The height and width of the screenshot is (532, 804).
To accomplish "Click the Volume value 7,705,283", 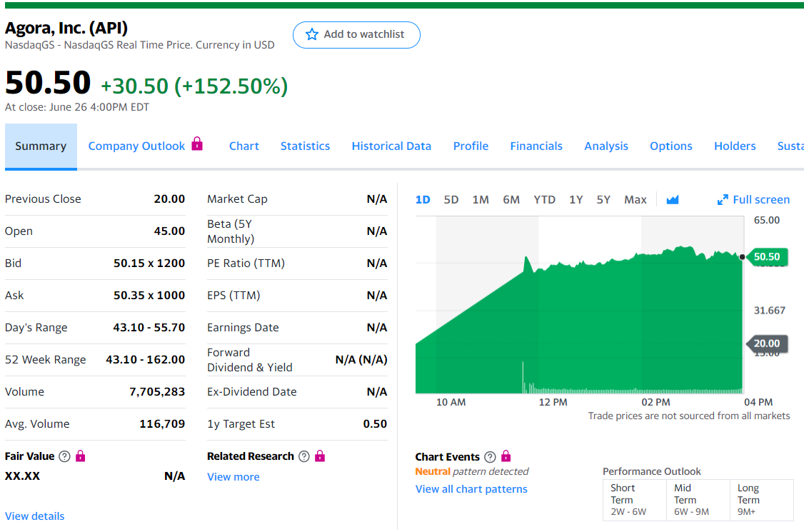I will point(157,392).
